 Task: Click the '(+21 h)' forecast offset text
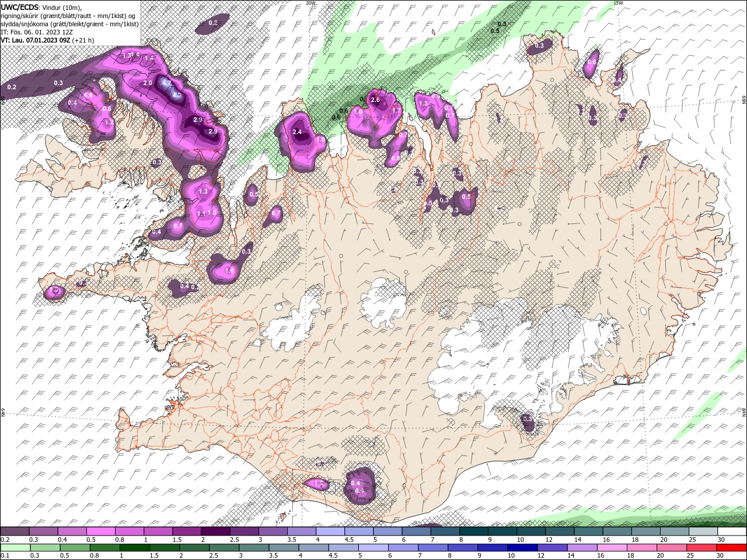point(83,40)
